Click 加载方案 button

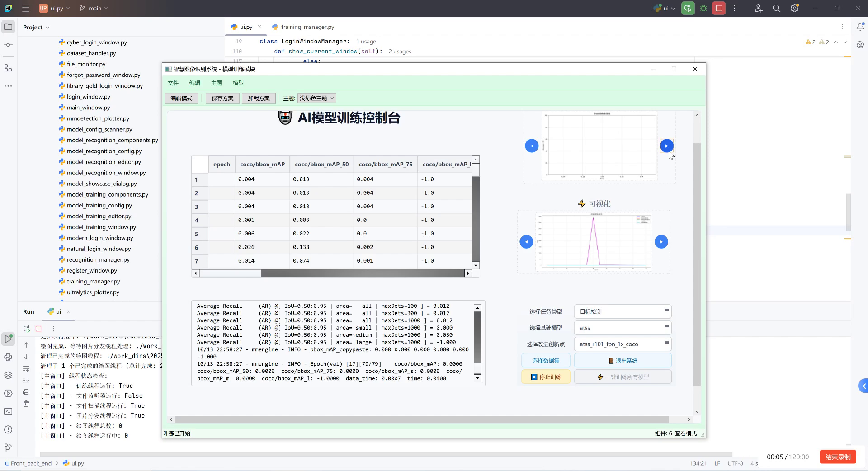[x=259, y=98]
